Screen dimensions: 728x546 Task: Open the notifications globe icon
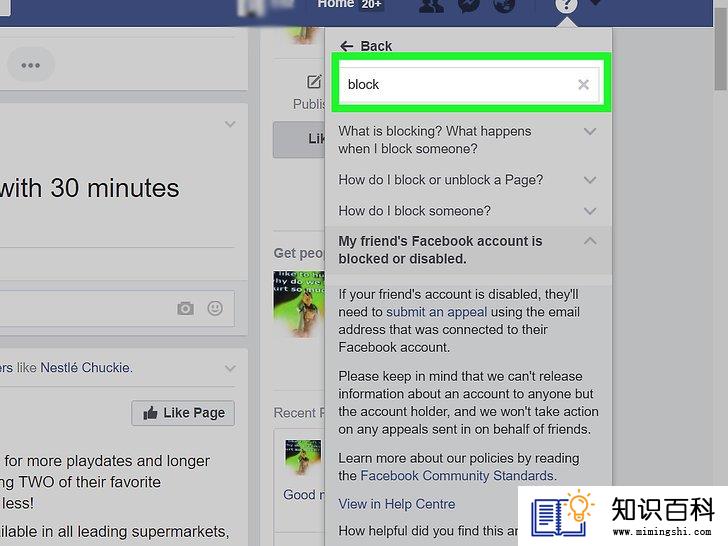point(504,6)
